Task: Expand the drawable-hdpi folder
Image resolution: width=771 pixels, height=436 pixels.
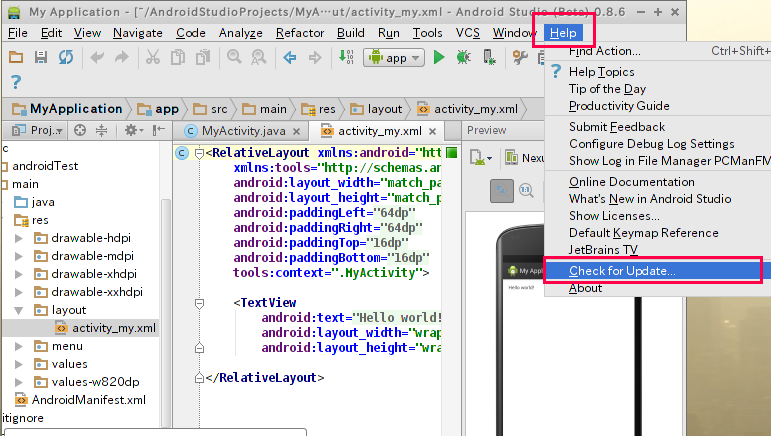Action: (x=19, y=238)
